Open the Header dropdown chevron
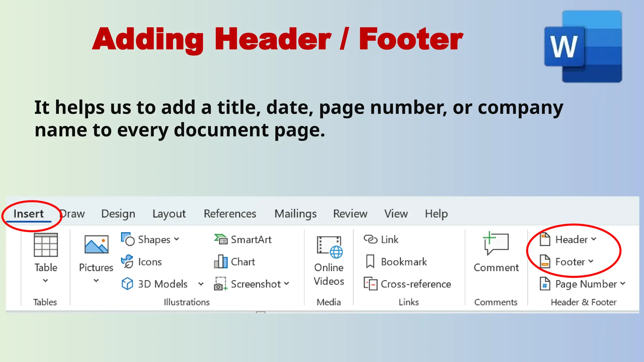This screenshot has height=362, width=644. click(594, 239)
